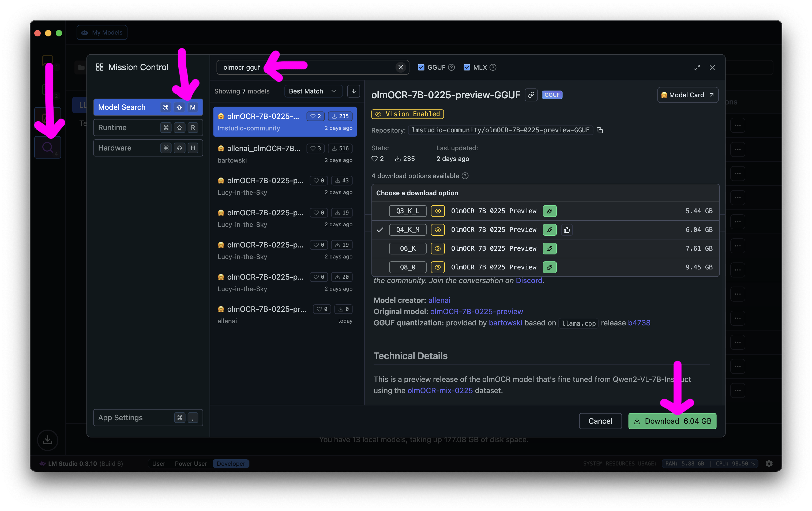Click the thumbs-up icon on Q4_K_M

coord(567,230)
